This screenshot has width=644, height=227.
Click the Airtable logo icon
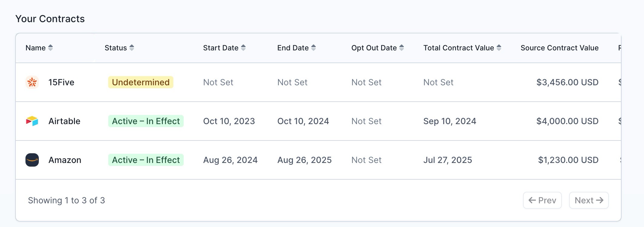click(32, 121)
